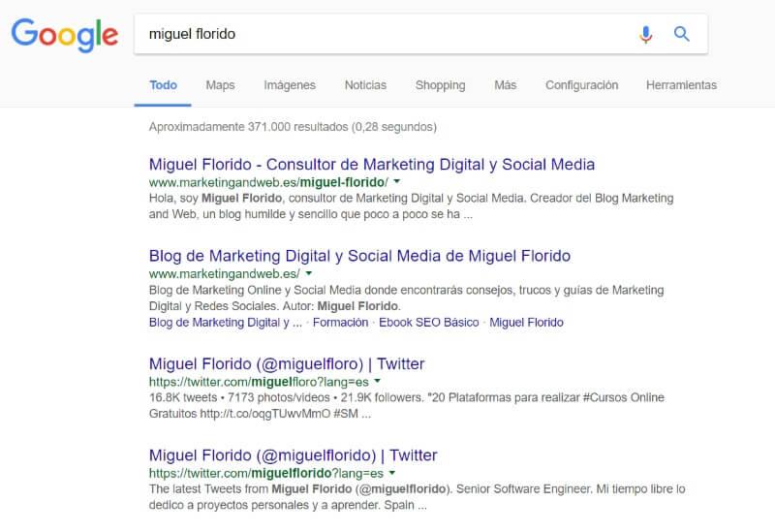
Task: Click URL text www.marketingandweb.es/ under Blog result
Action: (x=225, y=274)
